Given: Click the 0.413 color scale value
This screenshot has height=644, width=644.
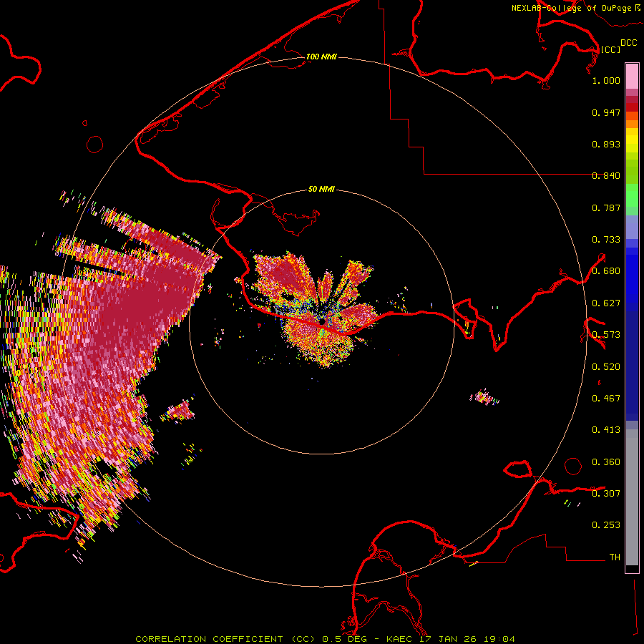Looking at the screenshot, I should click(606, 430).
